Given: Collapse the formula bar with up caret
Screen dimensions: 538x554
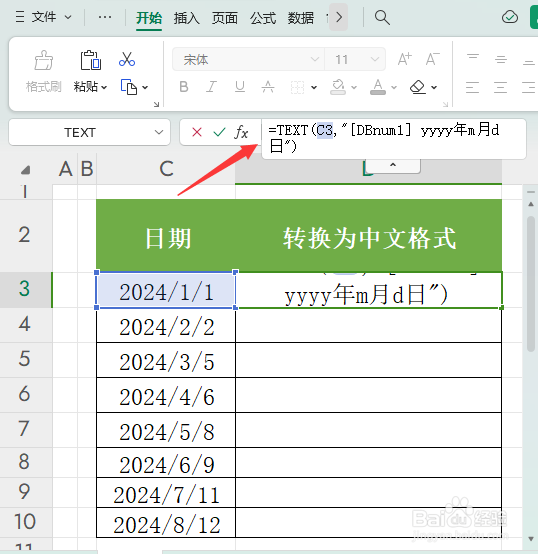Looking at the screenshot, I should coord(393,165).
